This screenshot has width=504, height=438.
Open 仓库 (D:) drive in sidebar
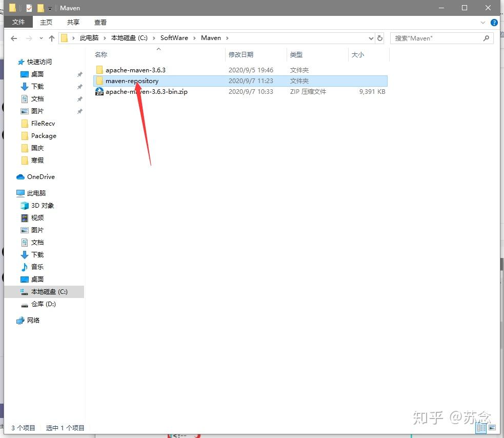point(44,304)
